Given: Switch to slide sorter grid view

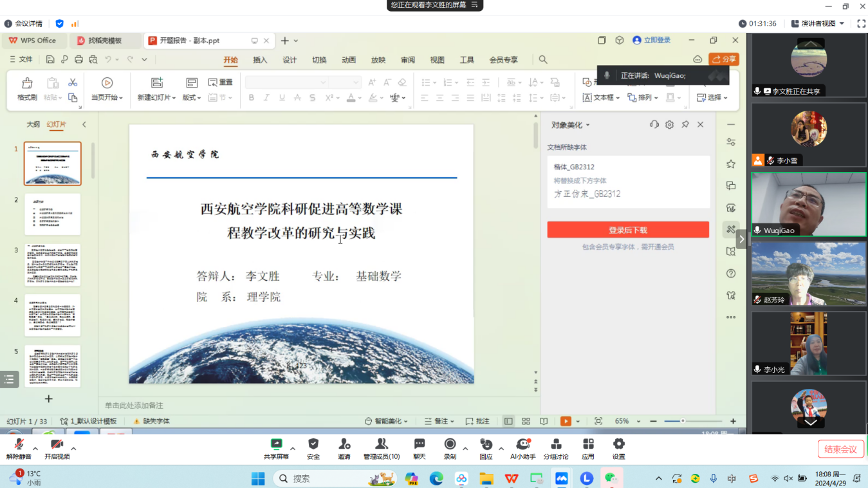Looking at the screenshot, I should click(526, 421).
